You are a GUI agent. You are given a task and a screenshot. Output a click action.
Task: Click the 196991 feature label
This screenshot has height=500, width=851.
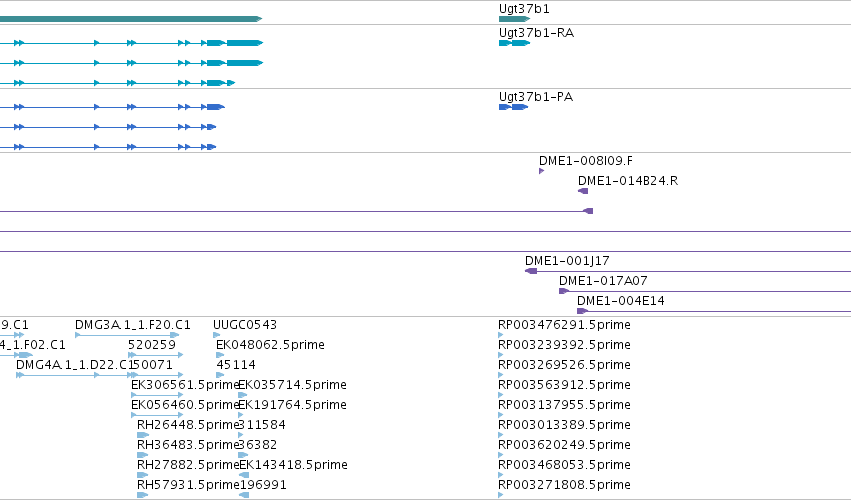263,486
